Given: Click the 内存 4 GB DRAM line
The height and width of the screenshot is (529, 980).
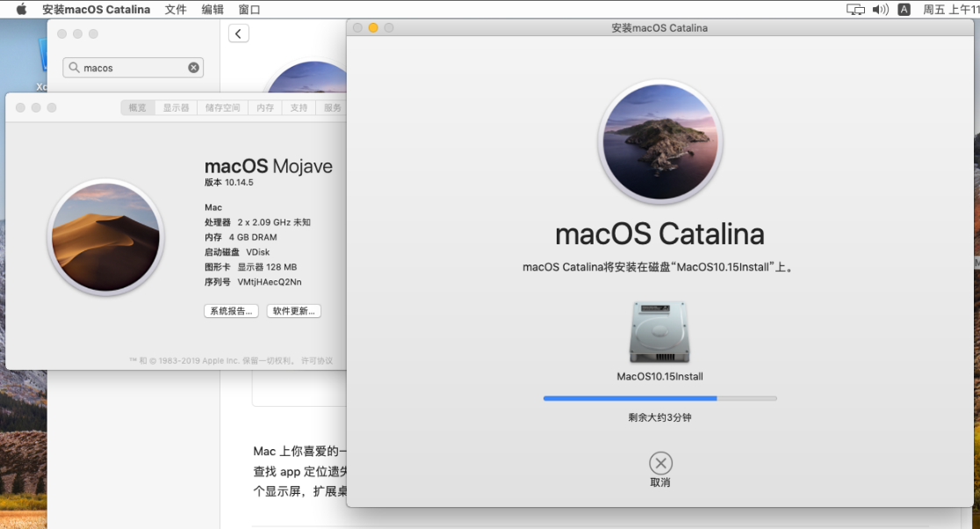Looking at the screenshot, I should point(241,237).
